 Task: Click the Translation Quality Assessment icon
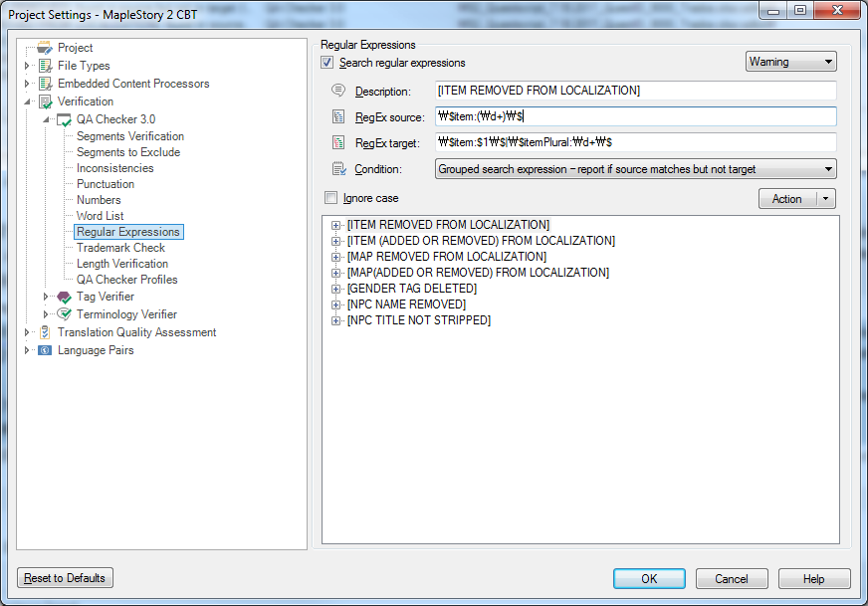click(45, 332)
